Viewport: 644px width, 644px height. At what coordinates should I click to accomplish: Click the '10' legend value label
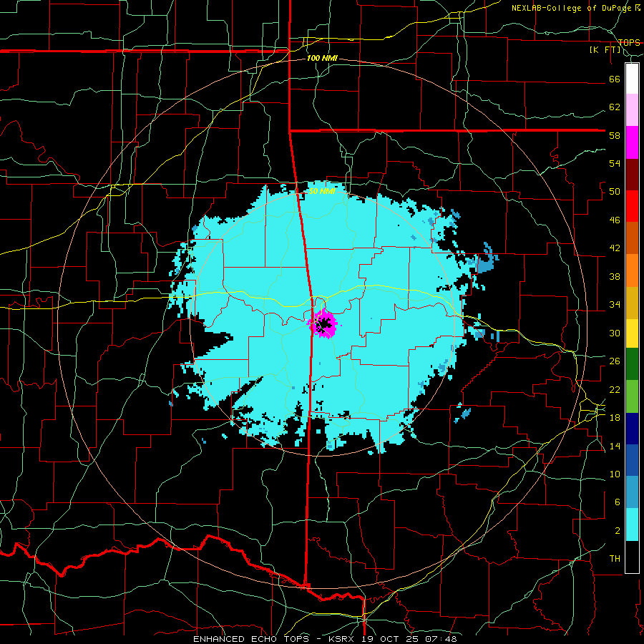pyautogui.click(x=615, y=474)
